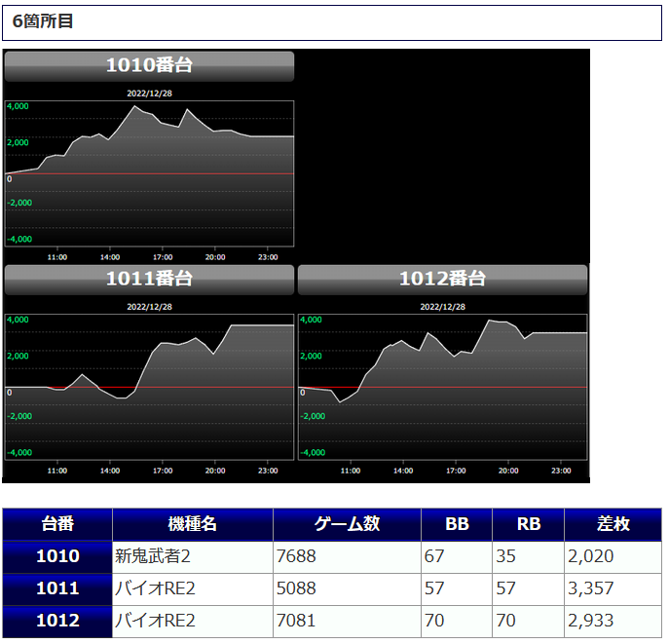Image resolution: width=669 pixels, height=644 pixels.
Task: Click BB value 70 in row 1012
Action: click(x=434, y=621)
